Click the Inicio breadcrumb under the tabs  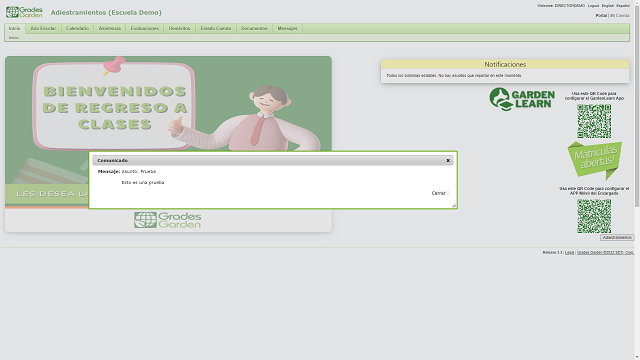[14, 38]
